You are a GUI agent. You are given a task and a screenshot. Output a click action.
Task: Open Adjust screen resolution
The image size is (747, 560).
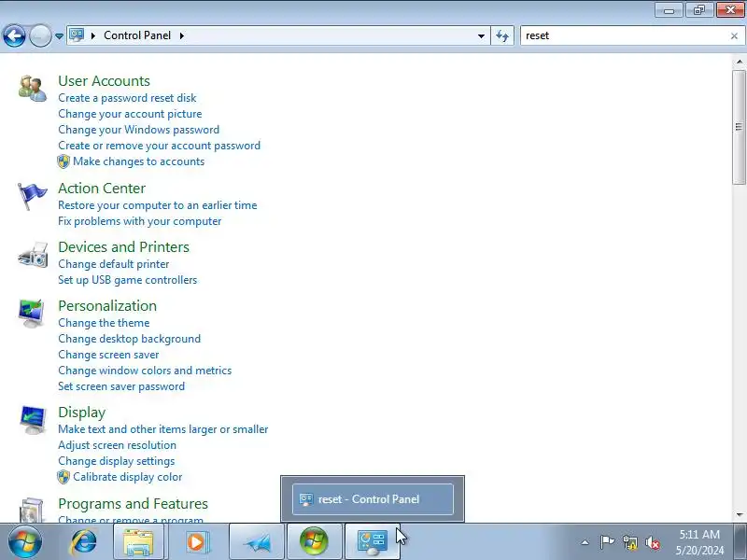[x=118, y=445]
